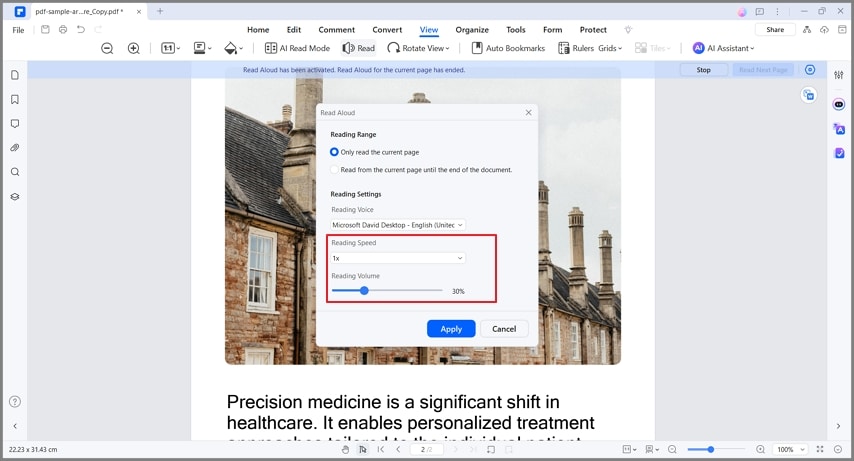Apply the Read Aloud settings
The width and height of the screenshot is (854, 461).
click(x=451, y=329)
